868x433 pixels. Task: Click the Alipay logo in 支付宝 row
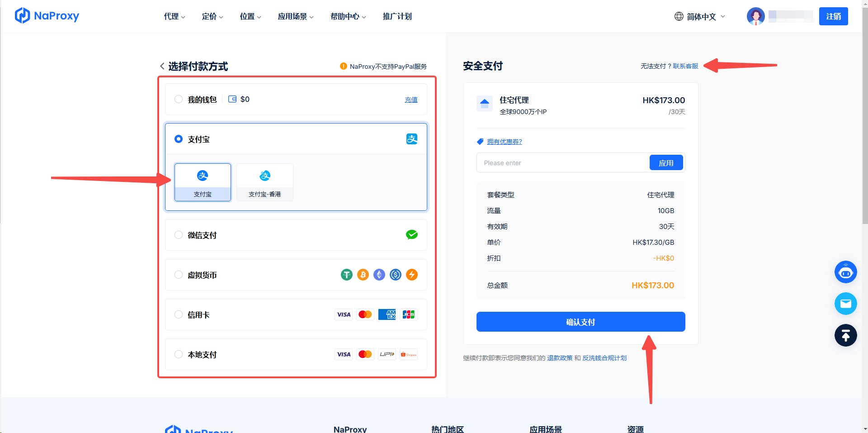coord(412,139)
